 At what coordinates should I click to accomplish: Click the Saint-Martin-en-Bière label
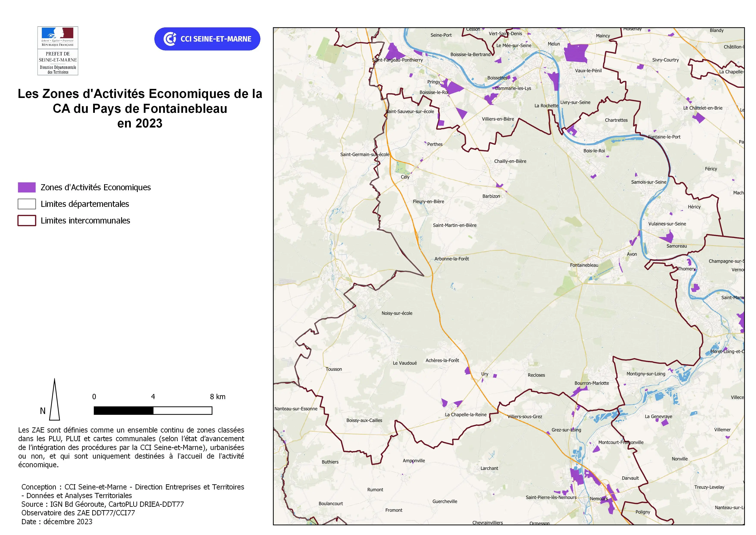click(454, 225)
